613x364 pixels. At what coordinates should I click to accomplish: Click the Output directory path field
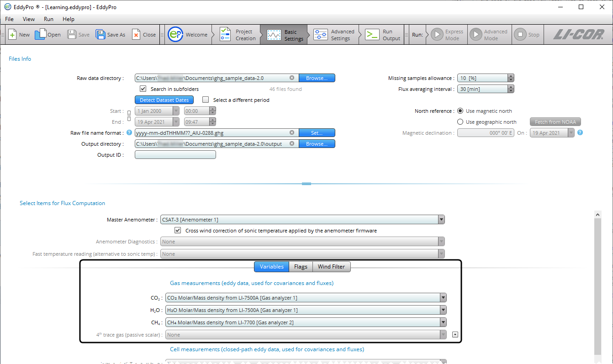pos(217,144)
